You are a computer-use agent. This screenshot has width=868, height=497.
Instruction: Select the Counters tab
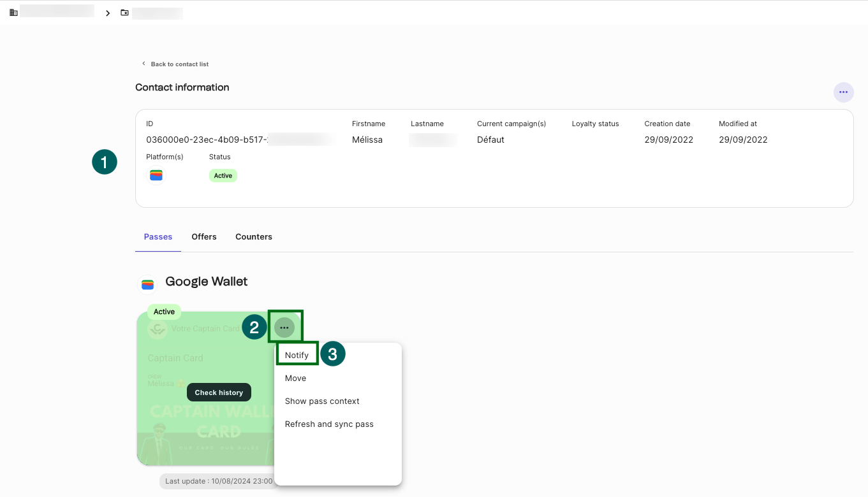click(254, 237)
